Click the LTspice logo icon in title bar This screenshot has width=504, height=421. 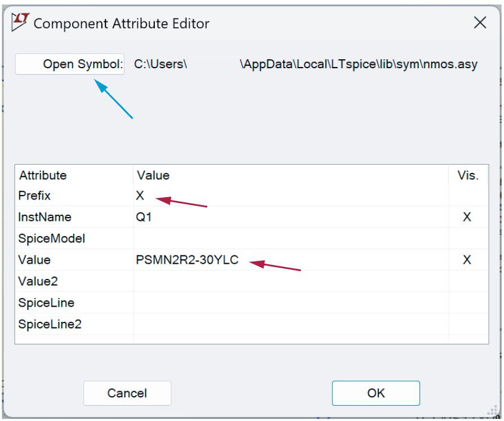coord(20,23)
